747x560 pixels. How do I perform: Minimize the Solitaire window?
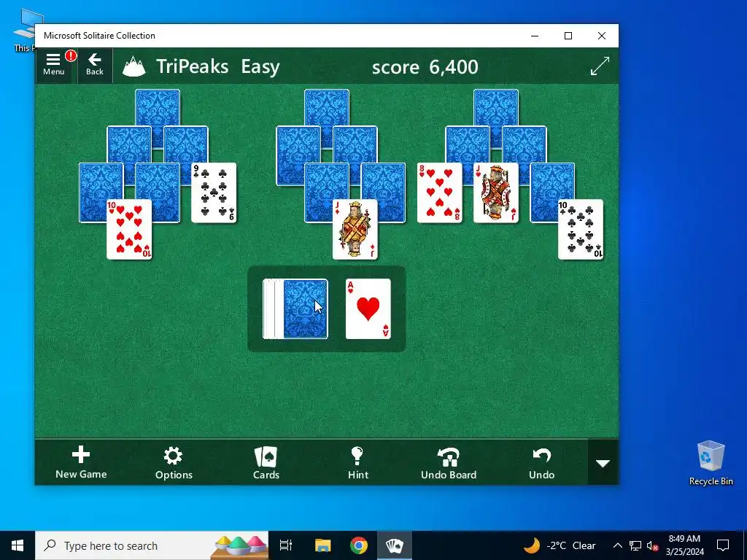coord(535,36)
